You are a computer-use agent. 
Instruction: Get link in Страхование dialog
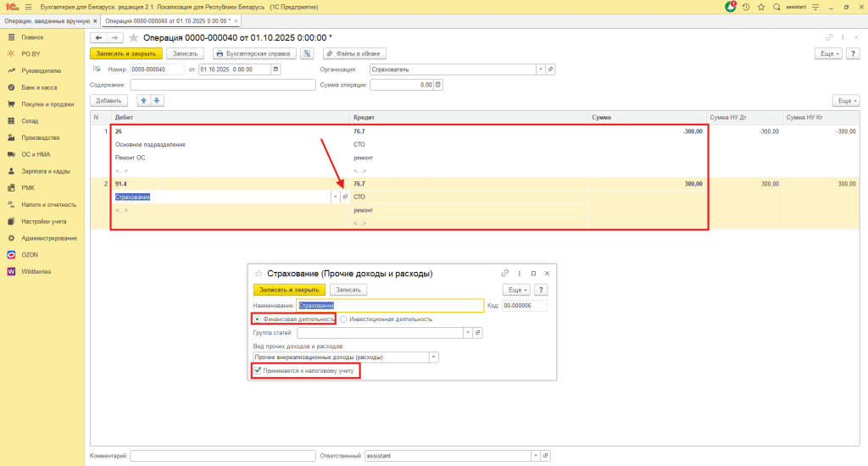tap(505, 274)
